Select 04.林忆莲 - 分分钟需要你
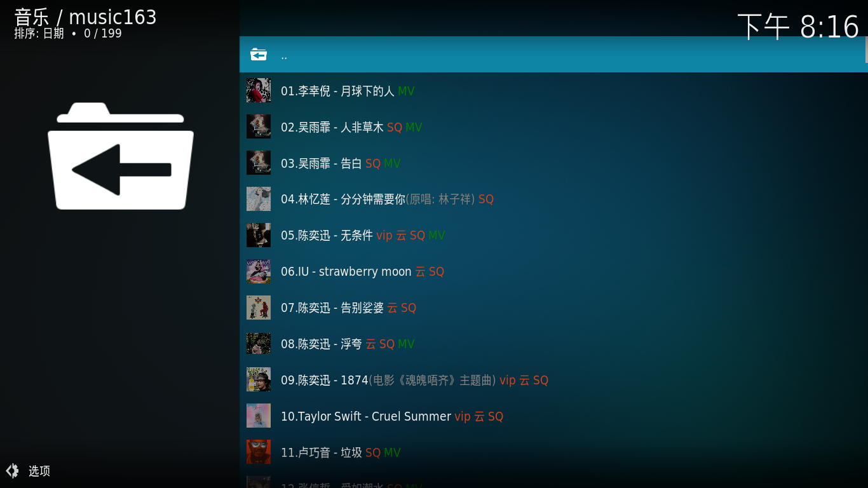 552,200
